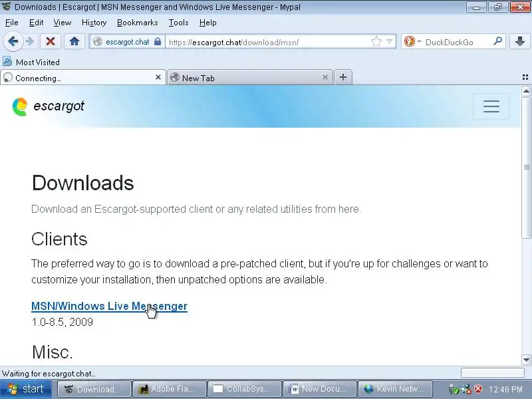Open the View menu

tap(63, 23)
